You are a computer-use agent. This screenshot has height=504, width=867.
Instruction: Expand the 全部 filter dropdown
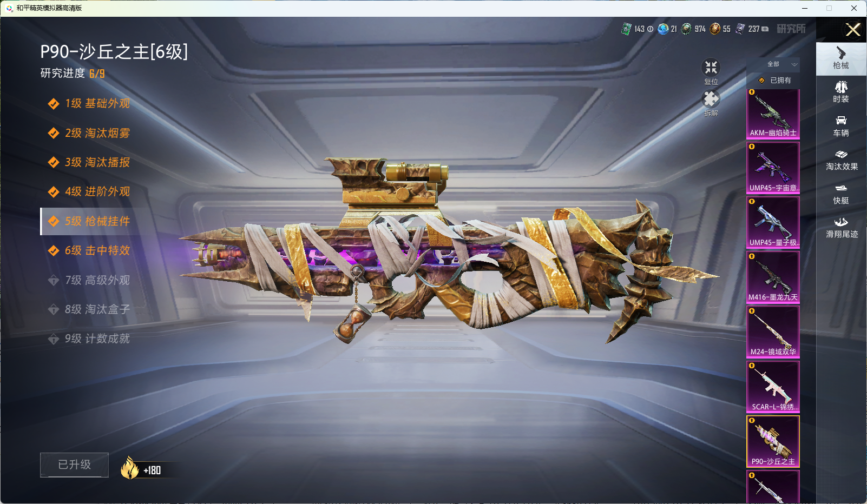tap(781, 64)
